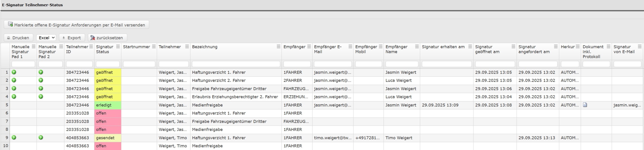This screenshot has height=150, width=644.
Task: Open Signatur Status column menu icon
Action: point(118,47)
